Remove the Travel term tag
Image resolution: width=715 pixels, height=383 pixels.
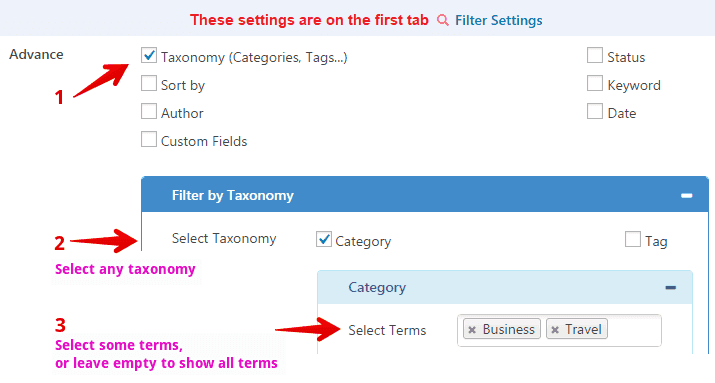click(x=555, y=330)
